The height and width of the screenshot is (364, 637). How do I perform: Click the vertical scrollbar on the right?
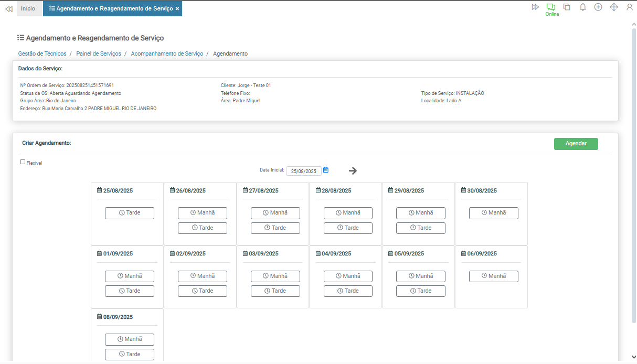click(634, 157)
